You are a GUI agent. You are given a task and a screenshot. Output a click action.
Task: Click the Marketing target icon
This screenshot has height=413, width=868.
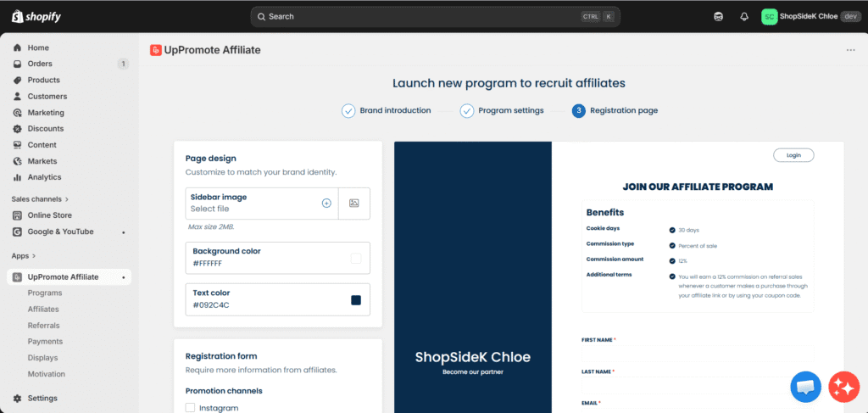pyautogui.click(x=17, y=113)
